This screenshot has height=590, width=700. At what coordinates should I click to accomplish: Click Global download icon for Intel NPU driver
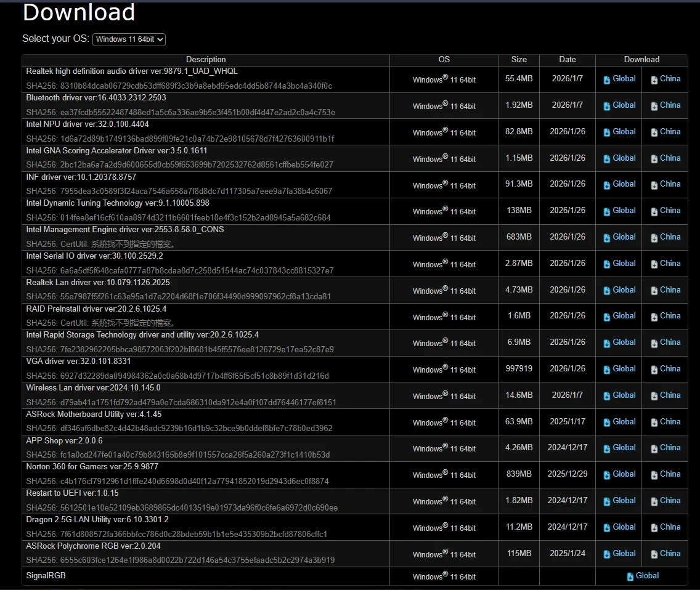tap(607, 132)
